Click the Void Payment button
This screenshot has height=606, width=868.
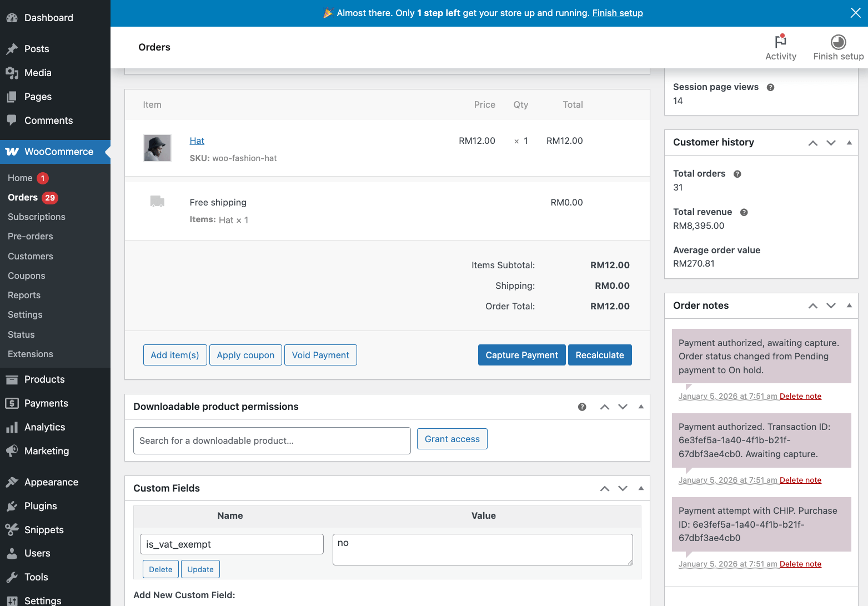tap(320, 355)
